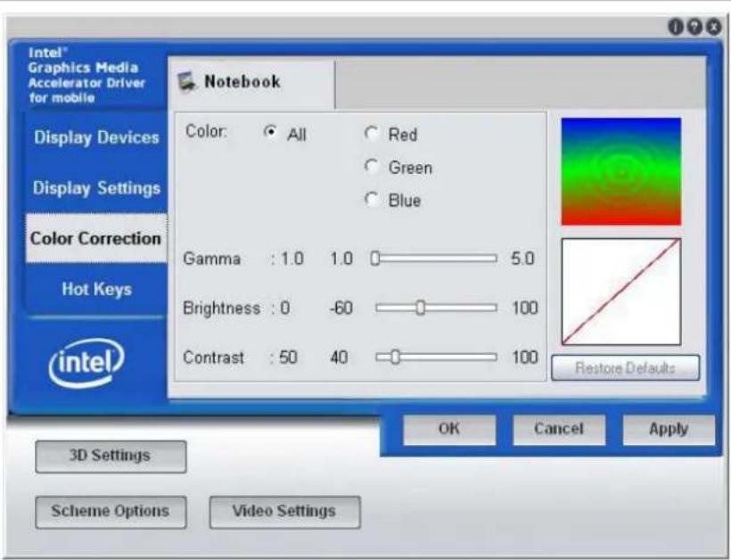The height and width of the screenshot is (560, 731).
Task: Click the Brightness slider handle
Action: click(x=420, y=308)
